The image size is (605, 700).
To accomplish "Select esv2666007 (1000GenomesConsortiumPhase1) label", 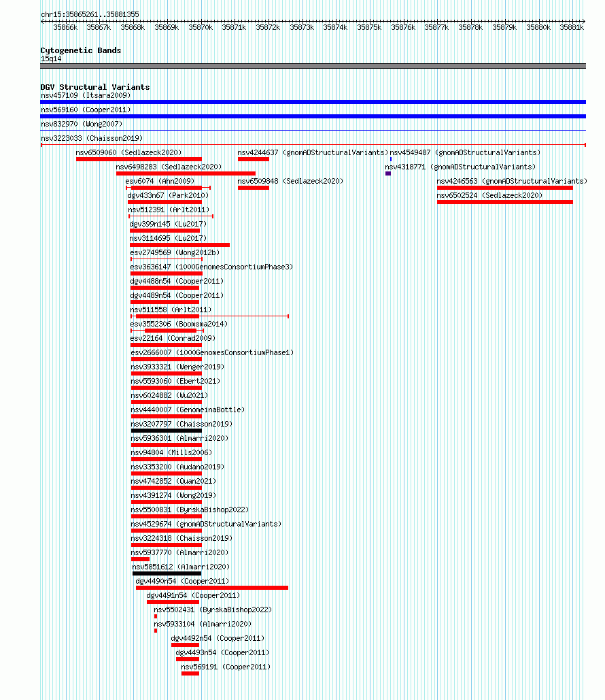I will click(x=212, y=352).
